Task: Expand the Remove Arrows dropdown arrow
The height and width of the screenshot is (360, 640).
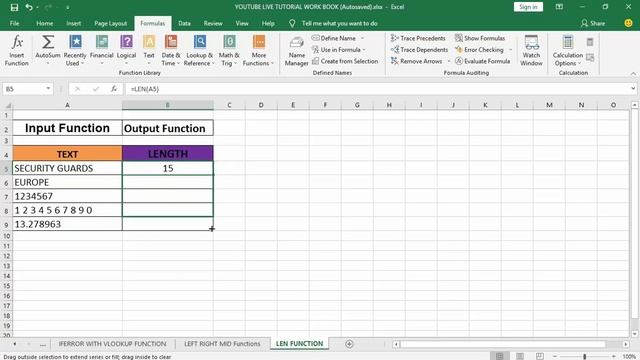Action: coord(449,61)
